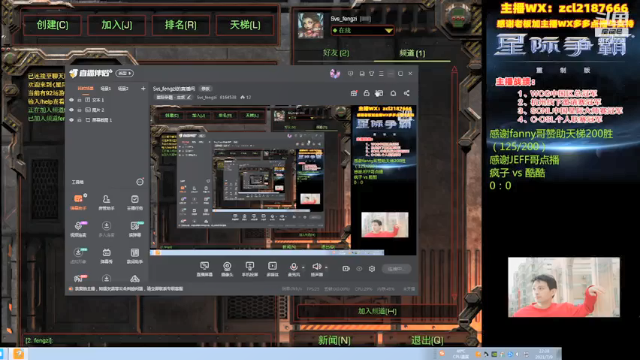Open 排名(R) rankings
The image size is (640, 360).
click(x=181, y=25)
